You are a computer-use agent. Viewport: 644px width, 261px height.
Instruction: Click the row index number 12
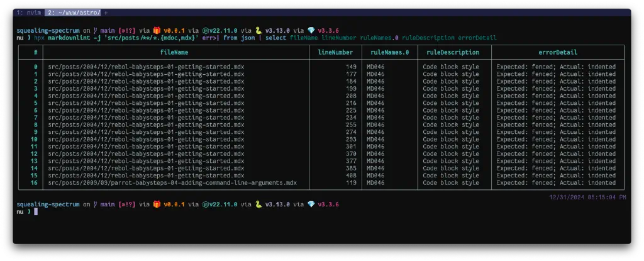[35, 153]
